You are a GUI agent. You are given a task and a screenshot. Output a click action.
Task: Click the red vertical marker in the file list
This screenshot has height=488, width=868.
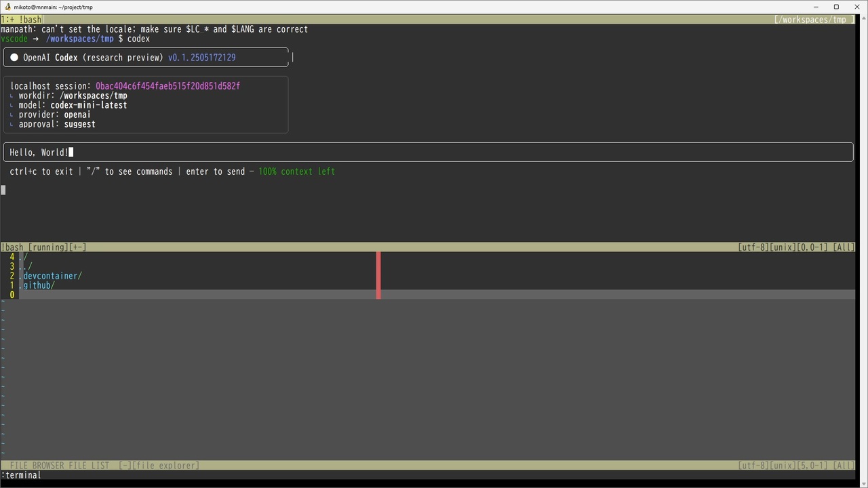point(378,274)
